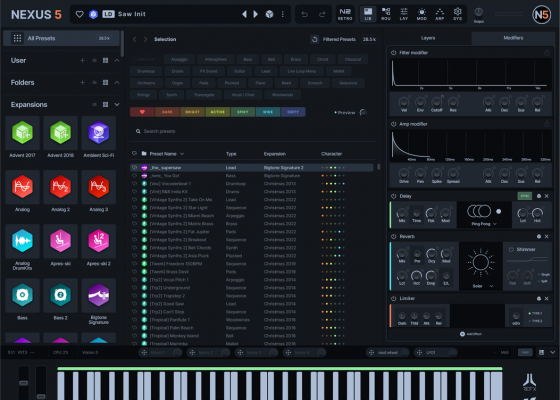
Task: Switch to the Layers tab
Action: coord(428,38)
